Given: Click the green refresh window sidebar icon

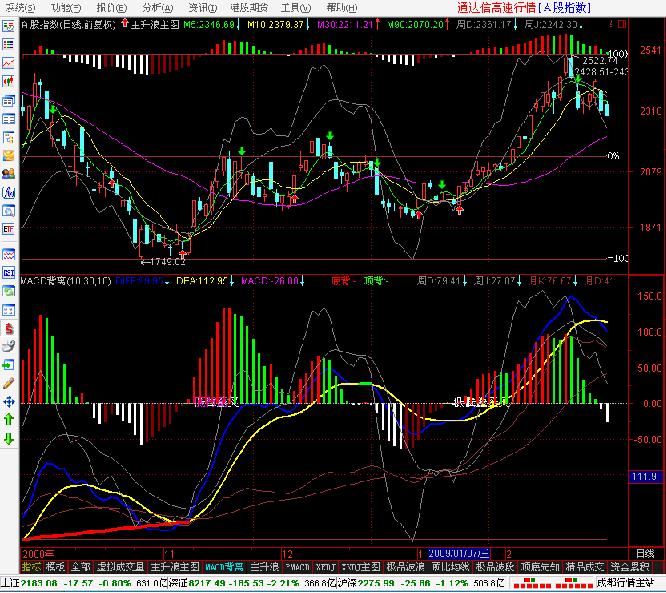Looking at the screenshot, I should 8,291.
